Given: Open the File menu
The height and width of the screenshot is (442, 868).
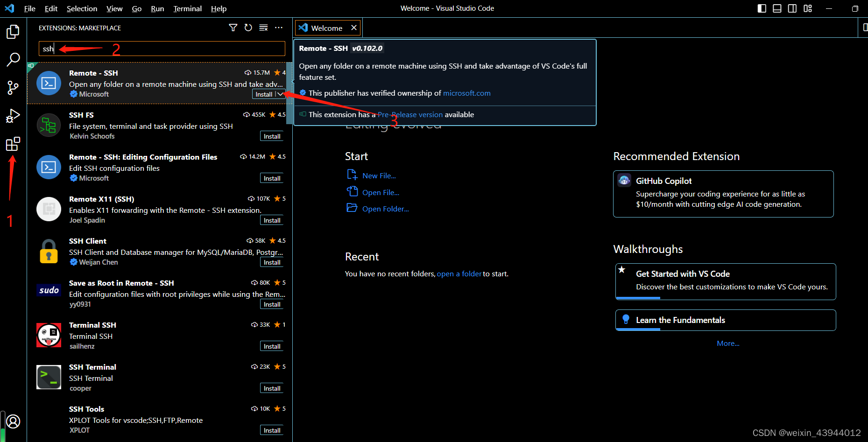Looking at the screenshot, I should (x=30, y=8).
